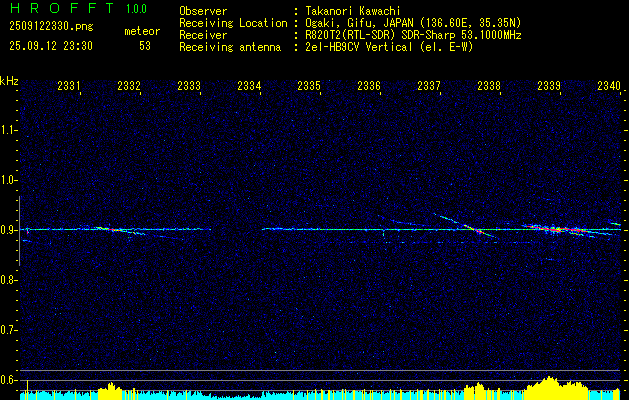
Task: Click the date stamp 25.09.12 23:30
Action: pos(51,46)
